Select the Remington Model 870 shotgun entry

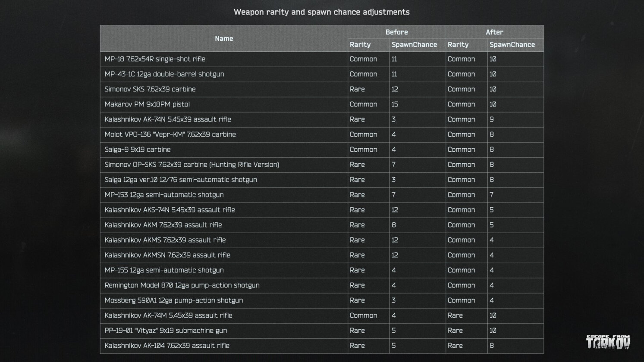click(182, 285)
